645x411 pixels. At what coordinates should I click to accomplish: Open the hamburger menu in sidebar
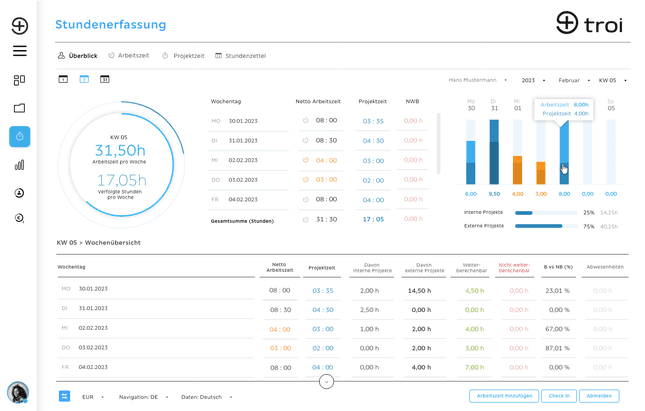tap(19, 51)
